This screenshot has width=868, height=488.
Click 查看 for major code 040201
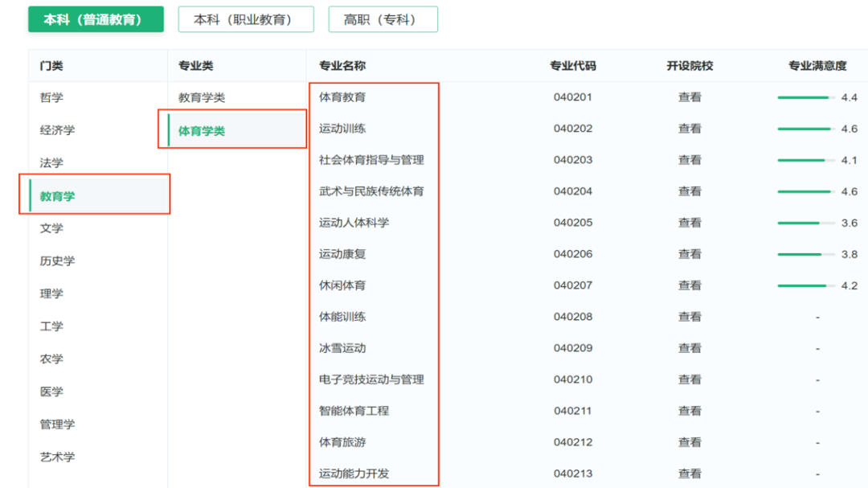690,97
